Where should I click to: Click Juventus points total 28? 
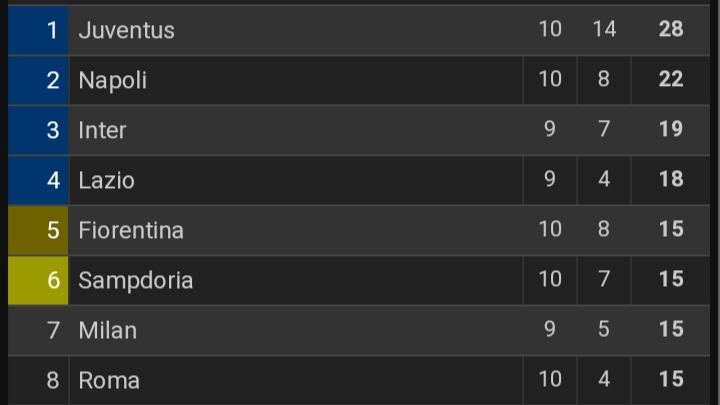pos(671,29)
